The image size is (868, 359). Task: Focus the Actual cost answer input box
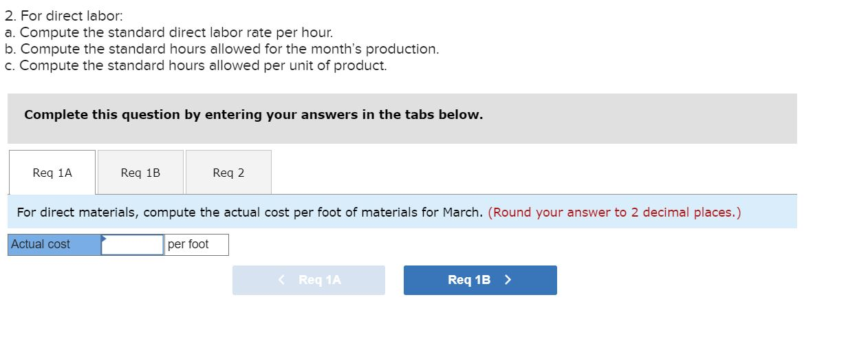pos(133,245)
